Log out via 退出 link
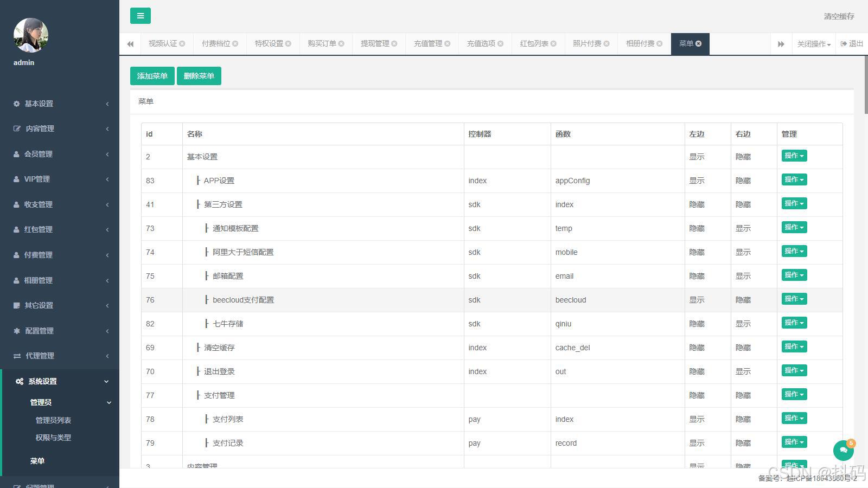This screenshot has width=868, height=488. (852, 44)
